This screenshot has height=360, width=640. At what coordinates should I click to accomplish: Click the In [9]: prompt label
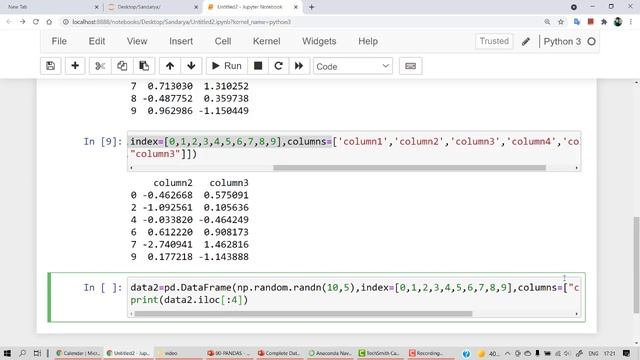coord(103,142)
